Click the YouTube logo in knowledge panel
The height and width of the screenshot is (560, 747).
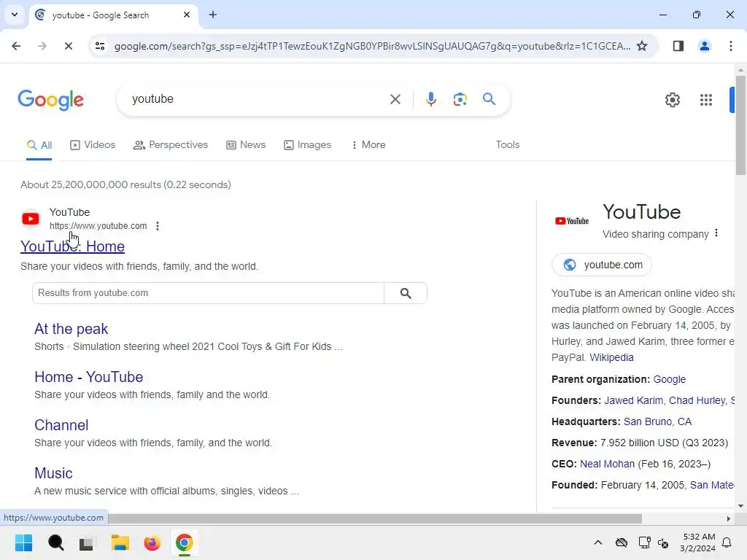(572, 221)
